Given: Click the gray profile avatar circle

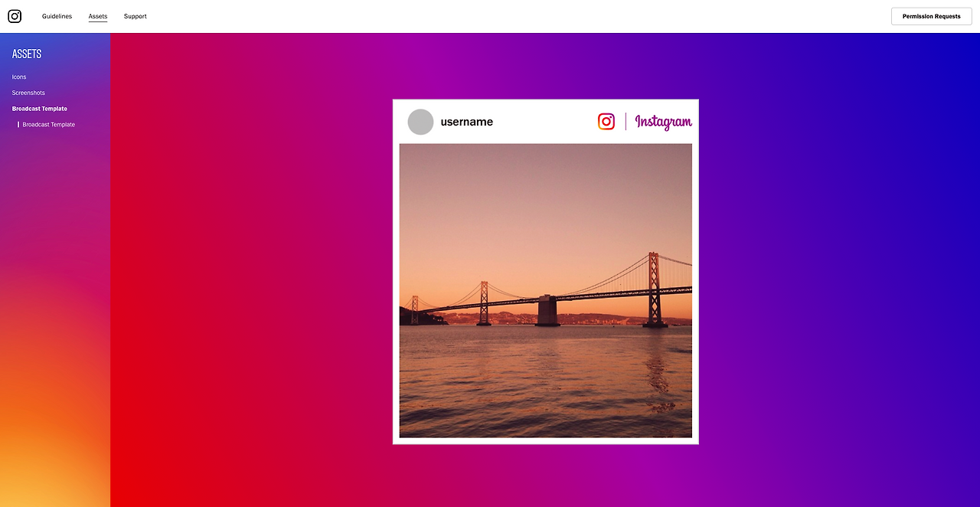Looking at the screenshot, I should tap(420, 122).
